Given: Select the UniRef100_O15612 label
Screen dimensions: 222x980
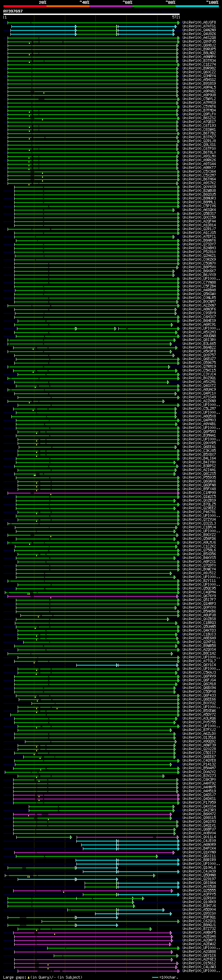Looking at the screenshot, I should [199, 963].
